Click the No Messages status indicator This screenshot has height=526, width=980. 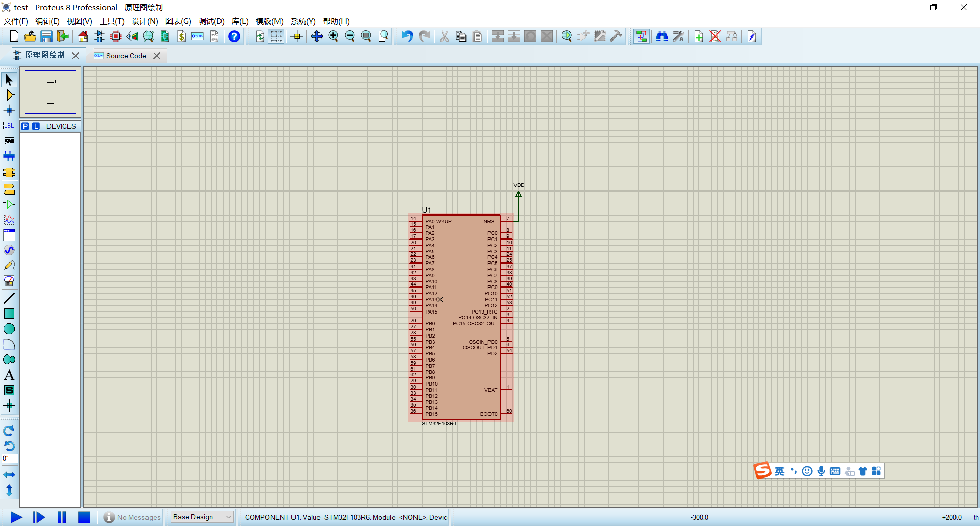pyautogui.click(x=132, y=517)
